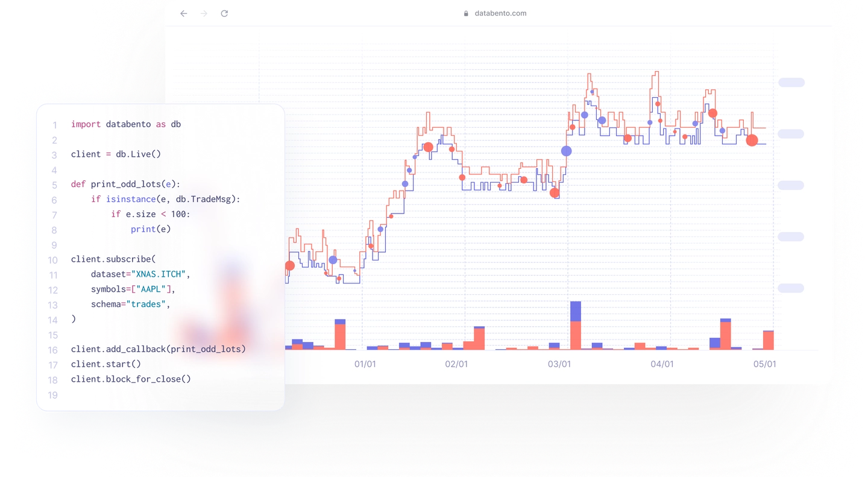The height and width of the screenshot is (477, 868).
Task: Click line number 1 in code gutter
Action: 54,125
